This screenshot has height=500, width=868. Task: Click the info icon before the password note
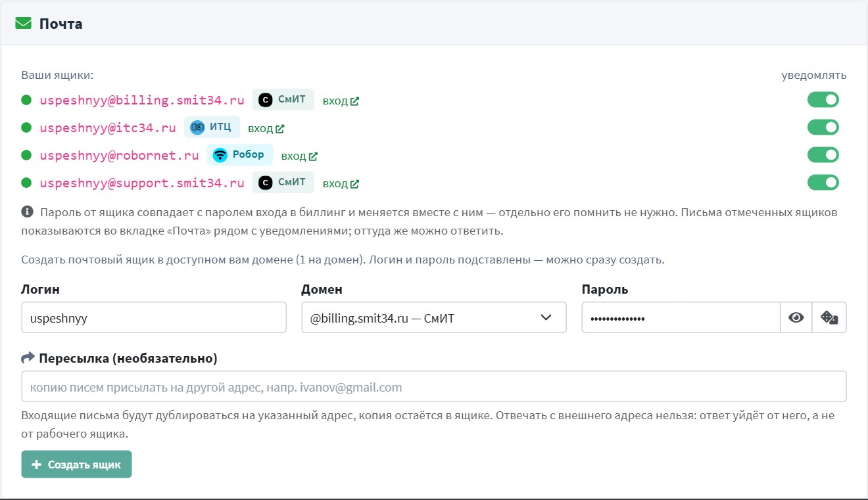tap(27, 212)
